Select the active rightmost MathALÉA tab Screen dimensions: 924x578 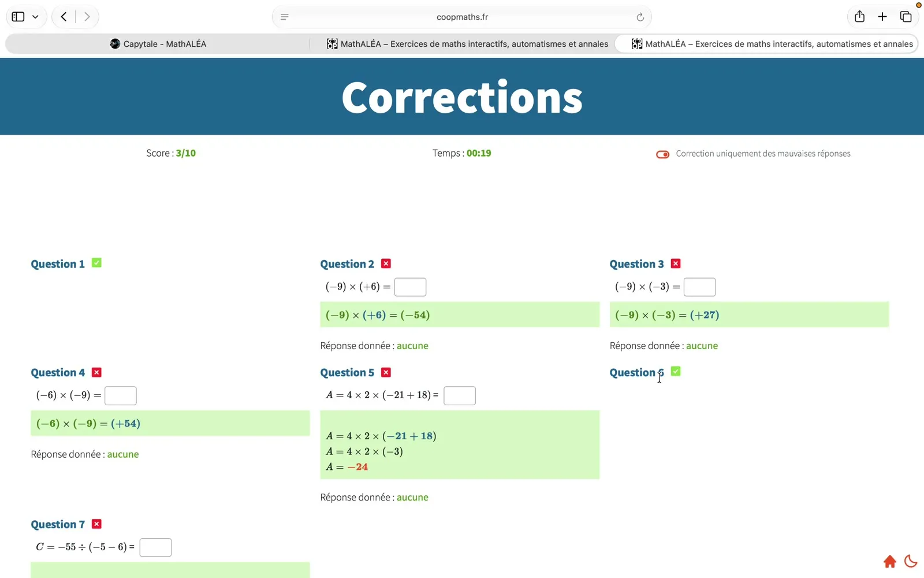(x=766, y=44)
